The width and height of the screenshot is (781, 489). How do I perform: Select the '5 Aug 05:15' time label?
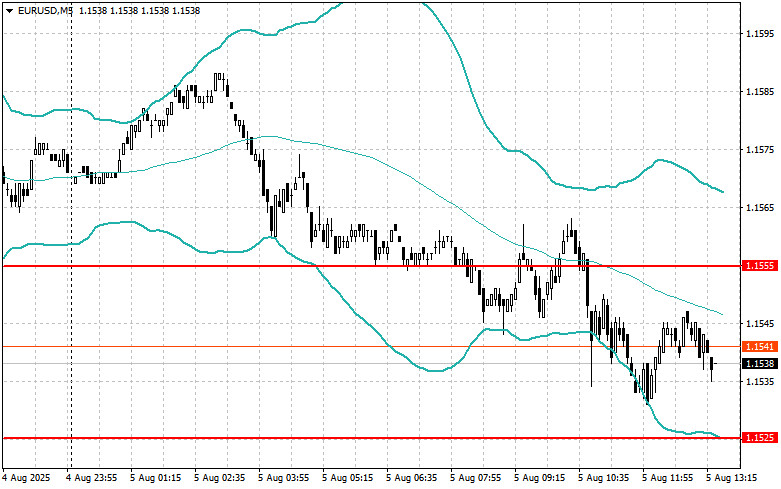click(348, 478)
